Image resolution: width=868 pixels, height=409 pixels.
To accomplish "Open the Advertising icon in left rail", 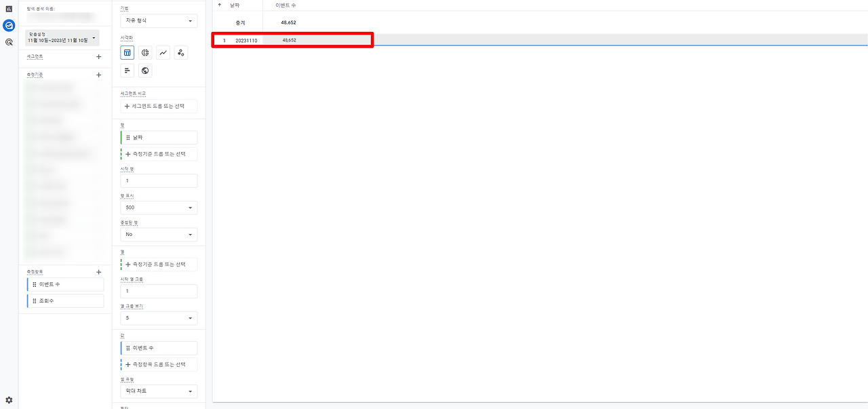I will [9, 42].
